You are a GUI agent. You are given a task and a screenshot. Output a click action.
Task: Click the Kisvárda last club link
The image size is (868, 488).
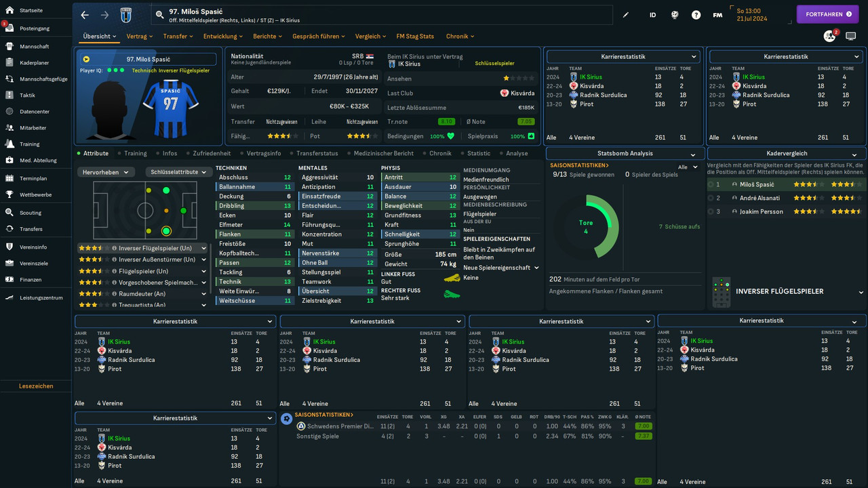pyautogui.click(x=518, y=93)
